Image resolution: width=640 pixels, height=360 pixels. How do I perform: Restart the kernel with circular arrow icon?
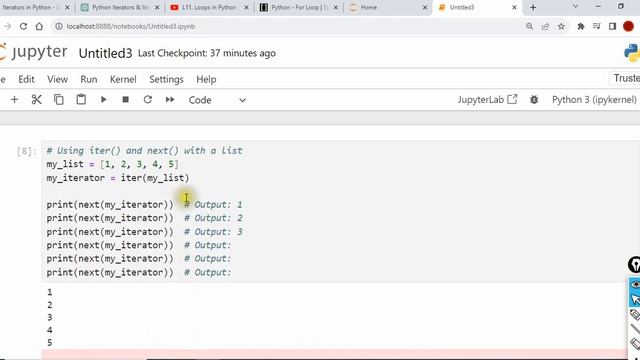(148, 100)
